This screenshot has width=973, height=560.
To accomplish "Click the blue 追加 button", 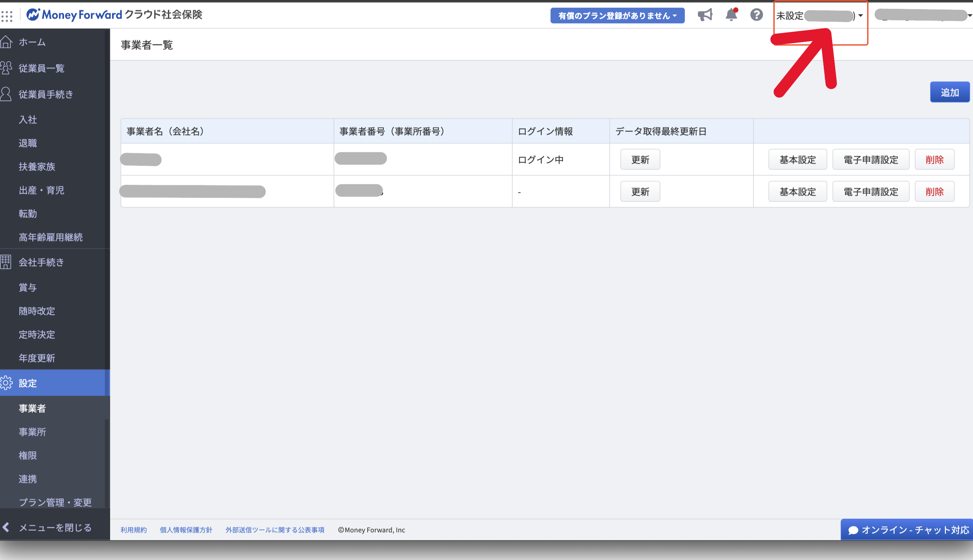I will (949, 92).
